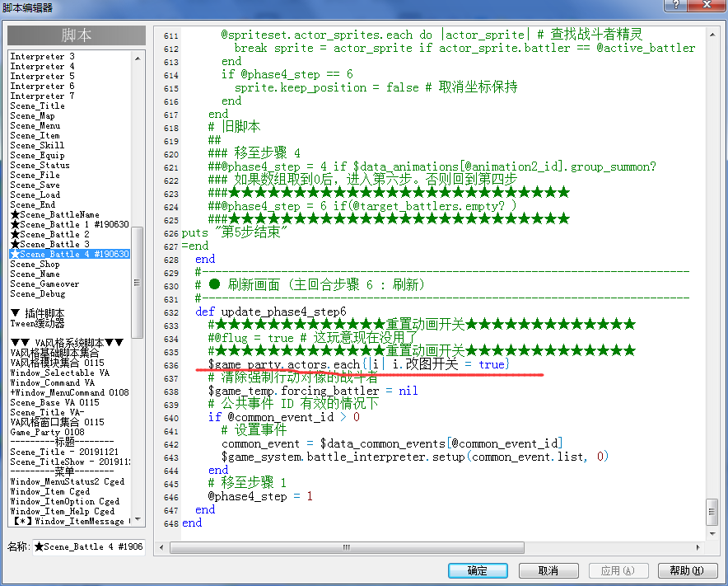This screenshot has width=728, height=586.
Task: Click code editor vertical scroll down arrow
Action: [712, 533]
